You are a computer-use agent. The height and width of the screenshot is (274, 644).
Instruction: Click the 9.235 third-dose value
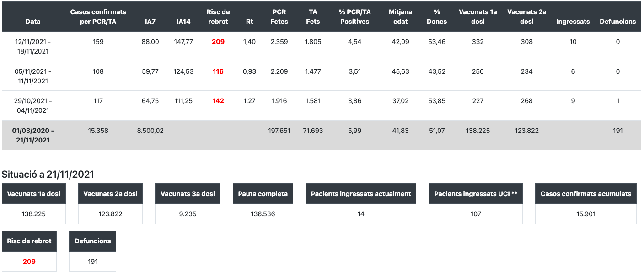coord(188,214)
